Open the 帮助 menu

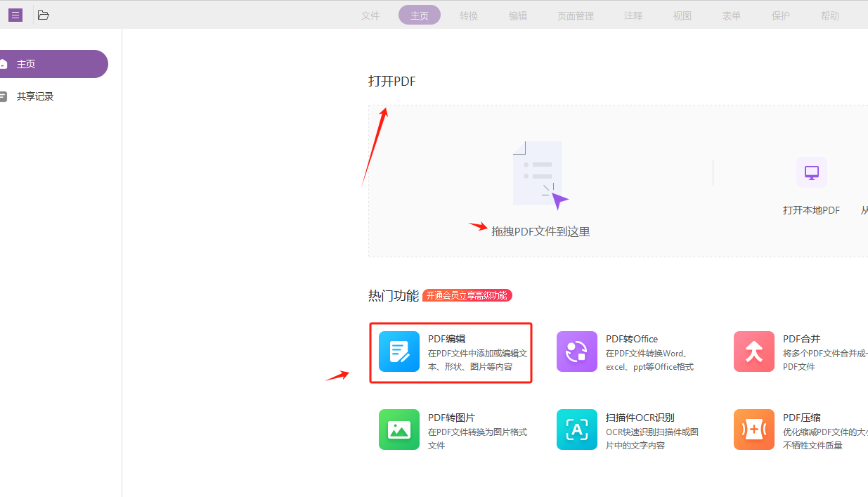pyautogui.click(x=829, y=15)
